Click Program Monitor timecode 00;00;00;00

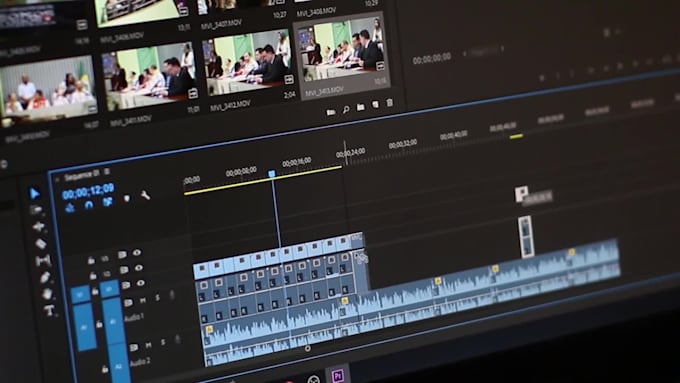(x=432, y=59)
